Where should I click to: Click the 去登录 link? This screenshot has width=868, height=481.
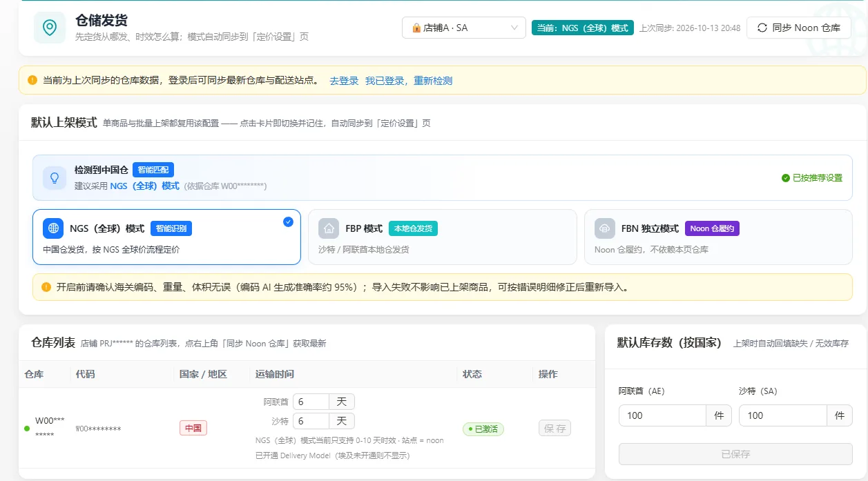tap(344, 81)
